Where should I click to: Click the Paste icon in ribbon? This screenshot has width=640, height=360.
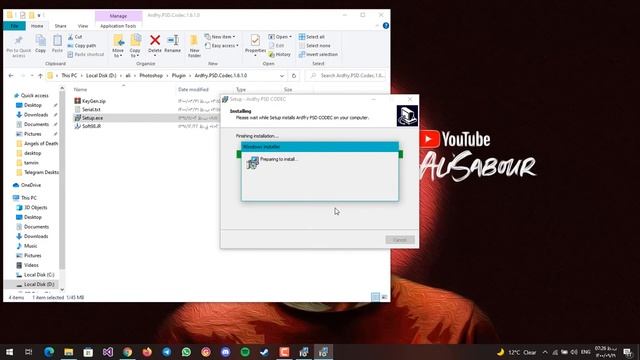[x=57, y=40]
